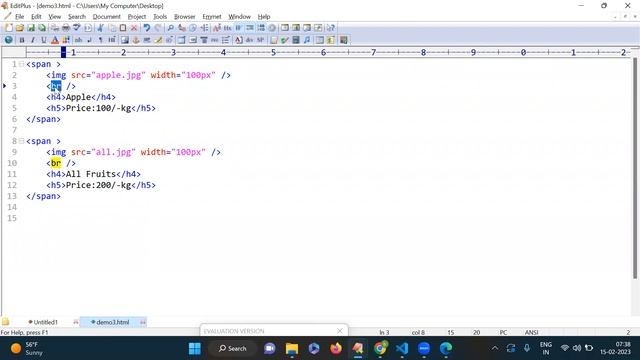Viewport: 640px width, 360px height.
Task: Open a file using the folder icon
Action: 20,28
